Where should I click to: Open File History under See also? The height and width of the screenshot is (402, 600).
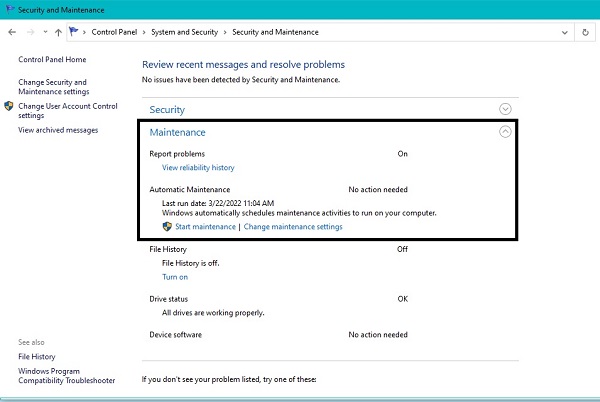pyautogui.click(x=37, y=356)
